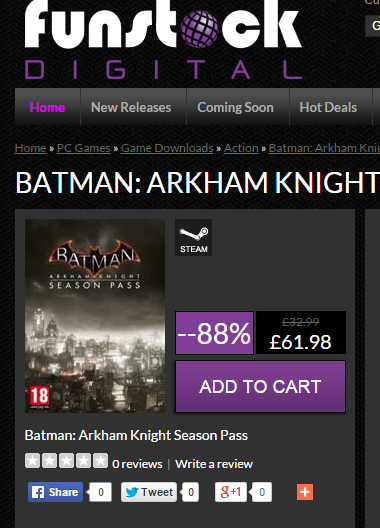Share the product on Facebook
The image size is (380, 528).
[x=56, y=492]
